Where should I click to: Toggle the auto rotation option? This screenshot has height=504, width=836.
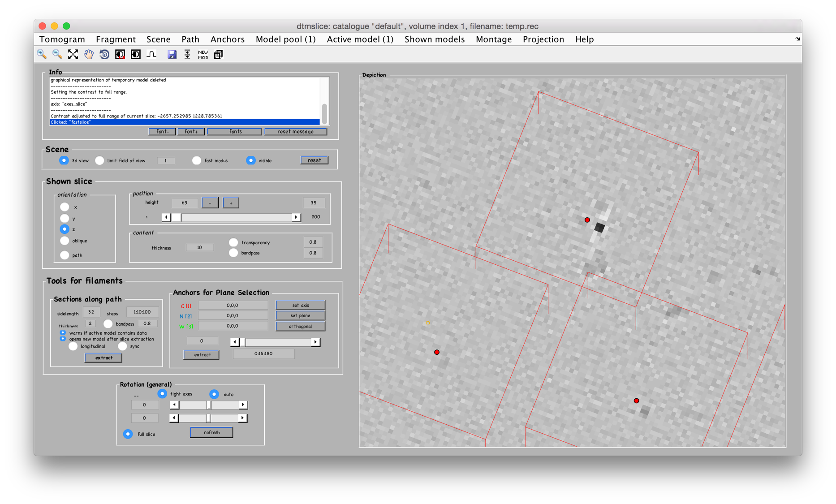214,394
